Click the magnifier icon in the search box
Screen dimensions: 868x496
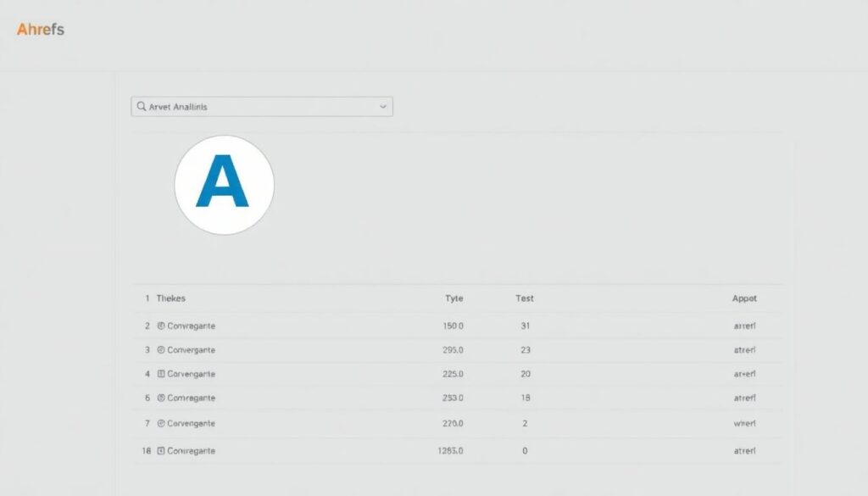point(142,106)
